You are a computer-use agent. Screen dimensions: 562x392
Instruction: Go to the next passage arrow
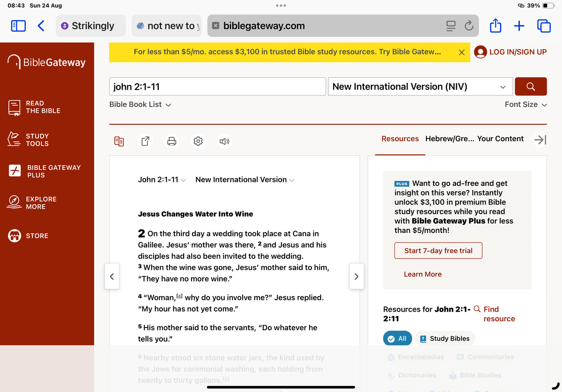click(356, 276)
